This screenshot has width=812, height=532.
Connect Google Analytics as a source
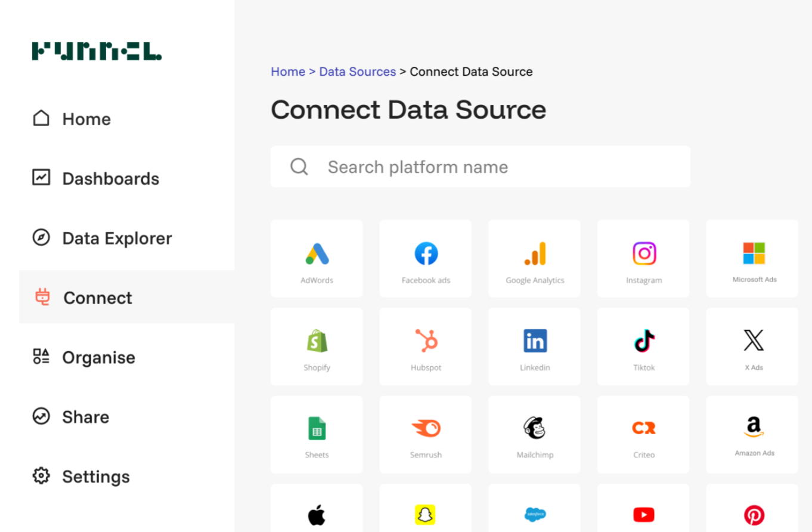[535, 258]
